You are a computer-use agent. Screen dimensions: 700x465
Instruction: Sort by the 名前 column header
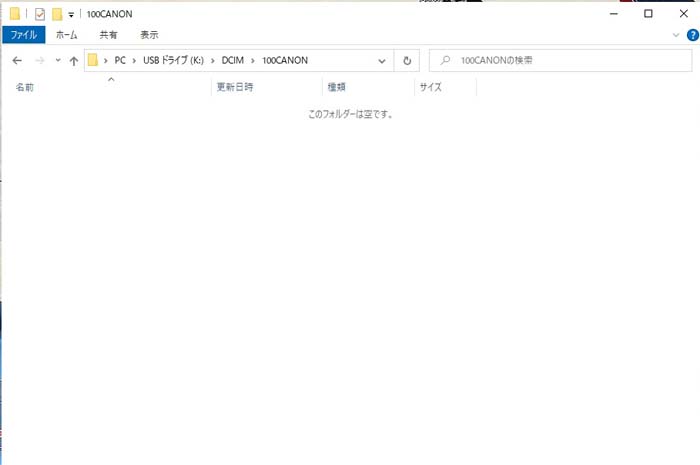[x=106, y=87]
